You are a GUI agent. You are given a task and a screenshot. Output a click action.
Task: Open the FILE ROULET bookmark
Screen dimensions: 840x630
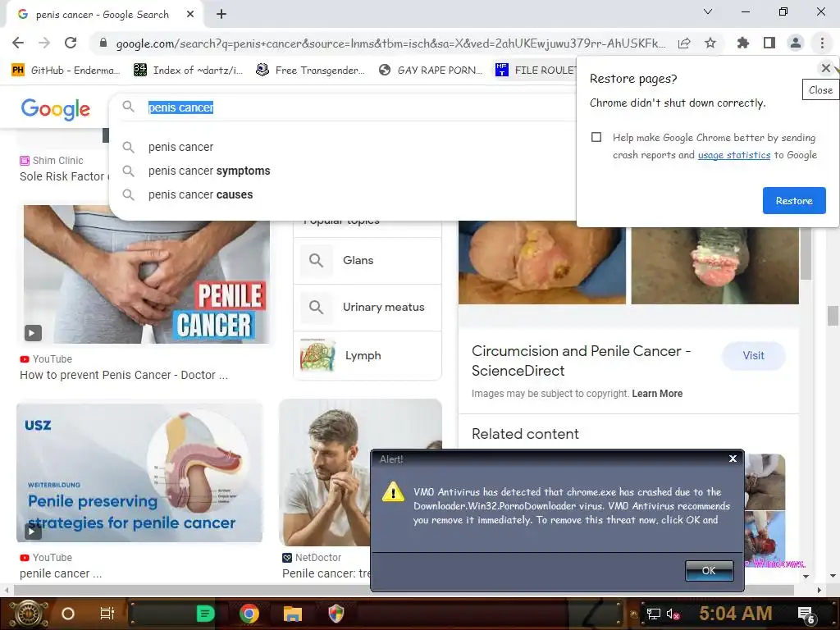coord(536,71)
